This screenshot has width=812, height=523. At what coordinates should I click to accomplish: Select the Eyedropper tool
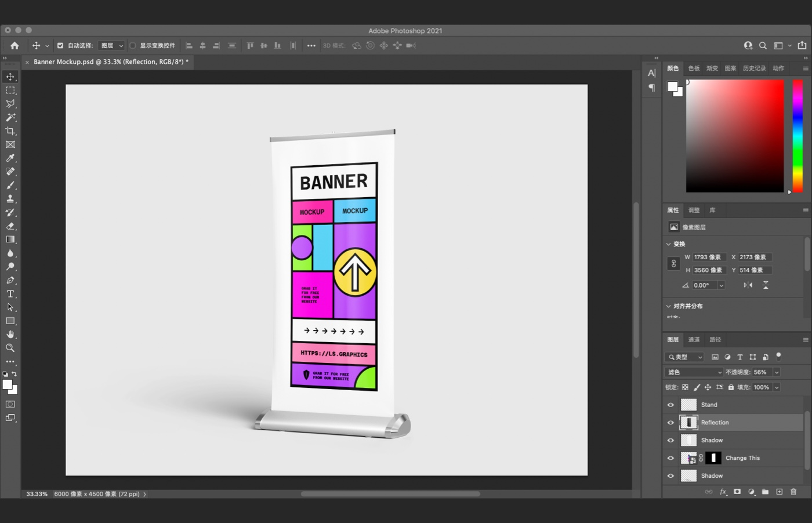(x=10, y=158)
